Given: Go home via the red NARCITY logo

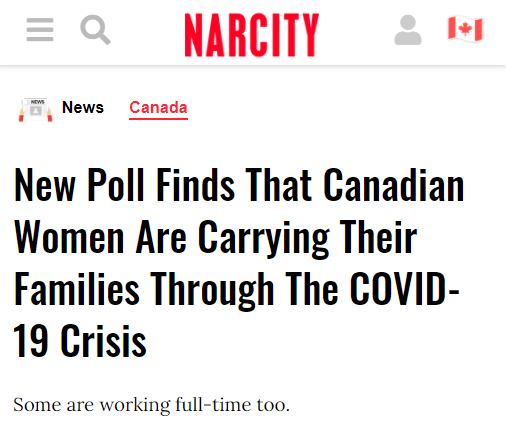Looking at the screenshot, I should [252, 35].
